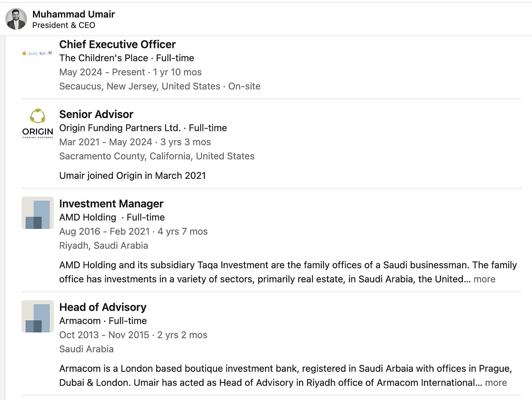Click Secaucus, New Jersey location text
This screenshot has width=532, height=400.
tap(140, 86)
